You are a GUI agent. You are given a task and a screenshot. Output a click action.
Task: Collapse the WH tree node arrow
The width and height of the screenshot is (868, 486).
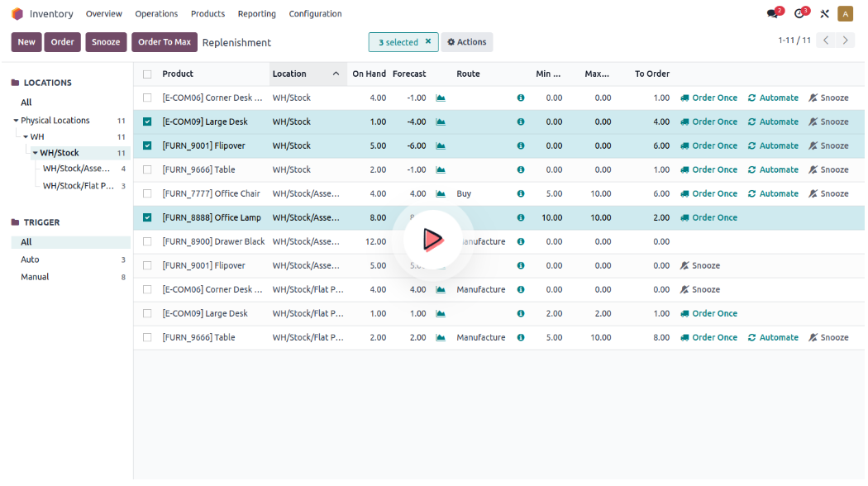pos(26,136)
